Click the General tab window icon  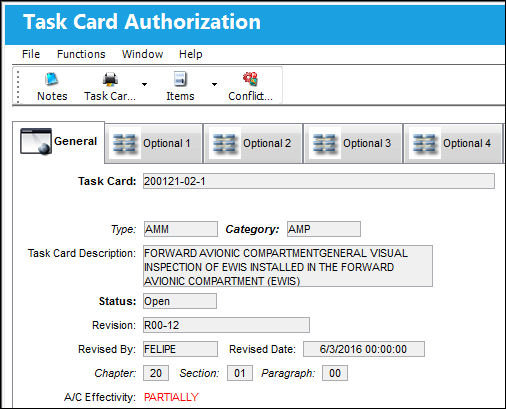(x=36, y=141)
